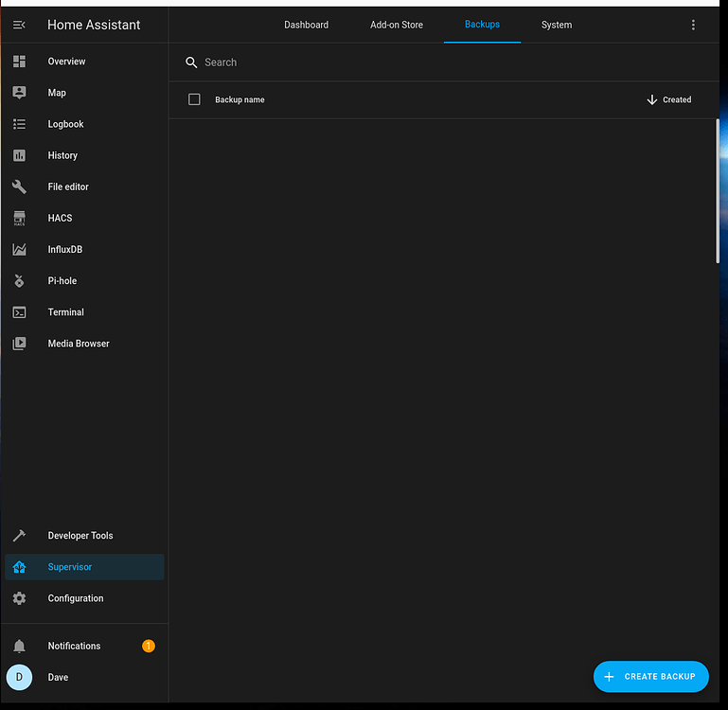This screenshot has height=710, width=728.
Task: Open Supervisor in the sidebar
Action: [84, 566]
